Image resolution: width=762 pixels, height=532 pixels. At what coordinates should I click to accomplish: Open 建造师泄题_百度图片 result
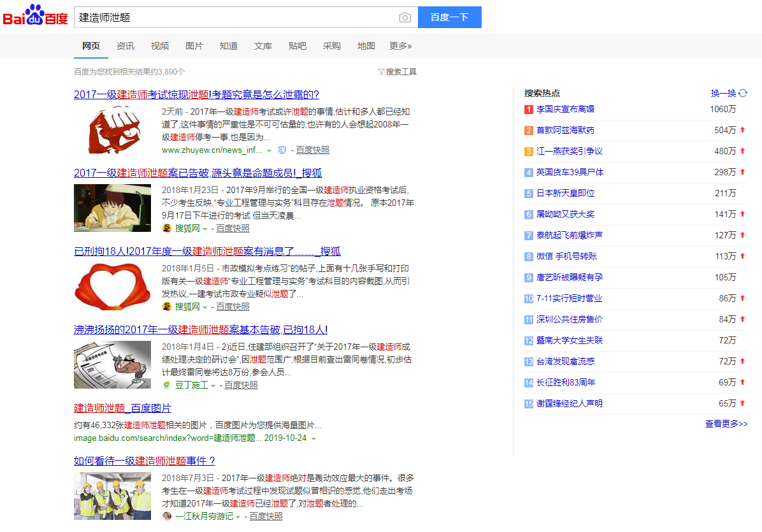pyautogui.click(x=122, y=408)
